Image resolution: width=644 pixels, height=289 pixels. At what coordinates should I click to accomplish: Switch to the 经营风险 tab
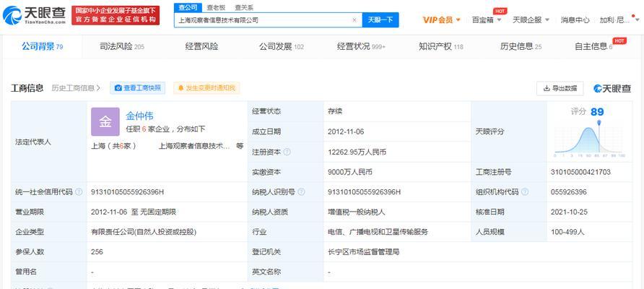tap(201, 47)
